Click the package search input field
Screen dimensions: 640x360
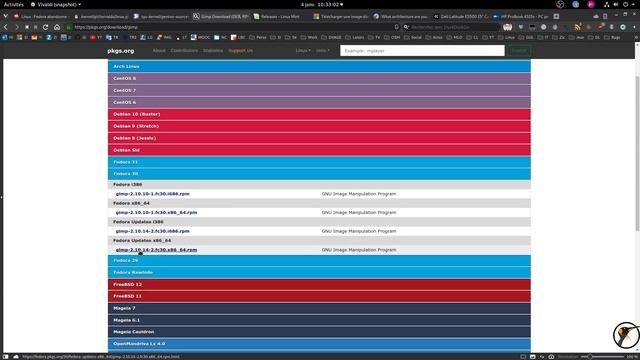click(x=422, y=51)
